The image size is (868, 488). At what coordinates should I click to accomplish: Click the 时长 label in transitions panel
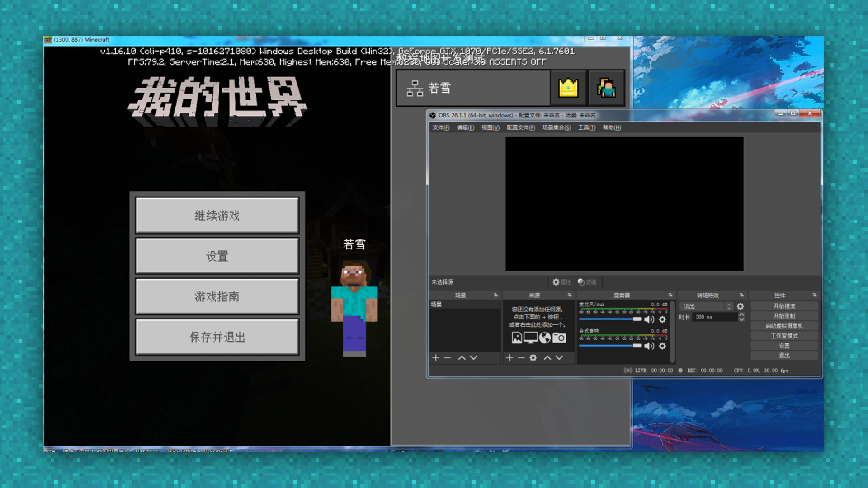684,317
